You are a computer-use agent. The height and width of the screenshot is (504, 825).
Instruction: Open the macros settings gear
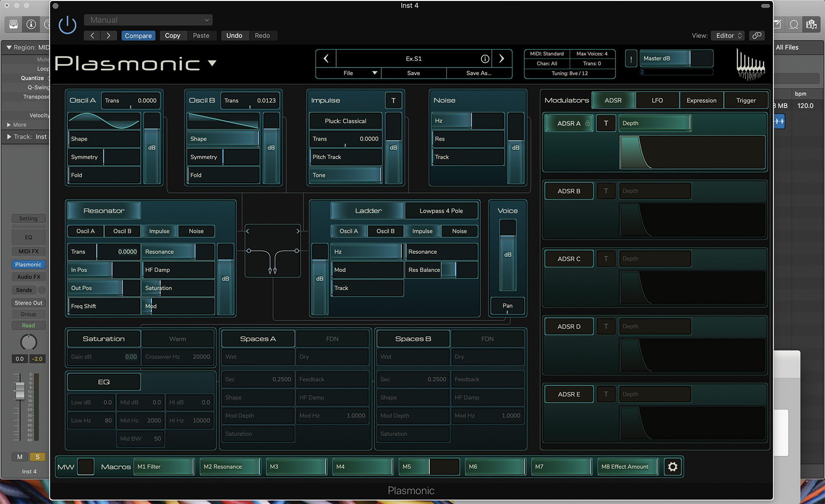673,466
